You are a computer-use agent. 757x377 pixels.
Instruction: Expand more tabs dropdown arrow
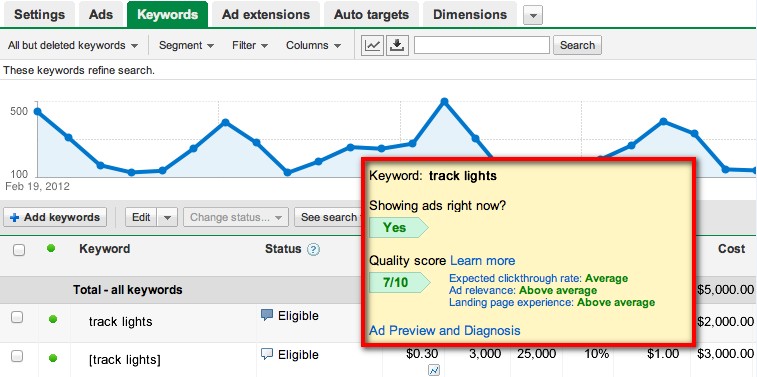point(533,15)
